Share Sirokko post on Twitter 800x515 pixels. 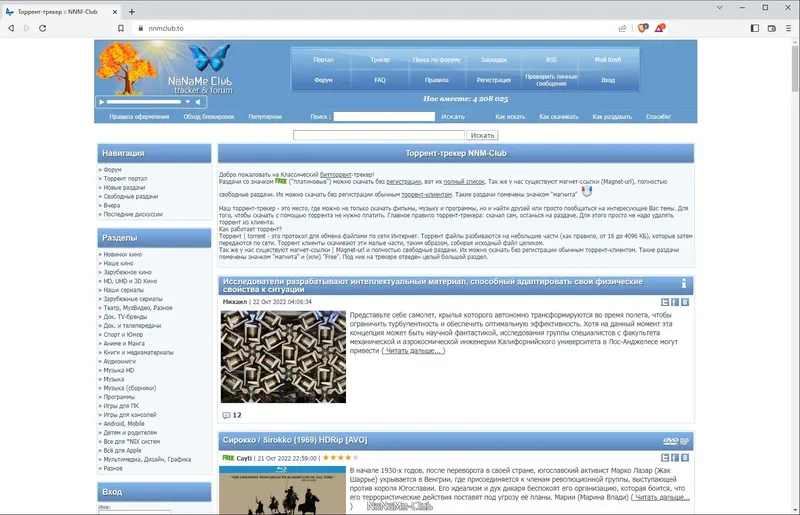[x=665, y=457]
